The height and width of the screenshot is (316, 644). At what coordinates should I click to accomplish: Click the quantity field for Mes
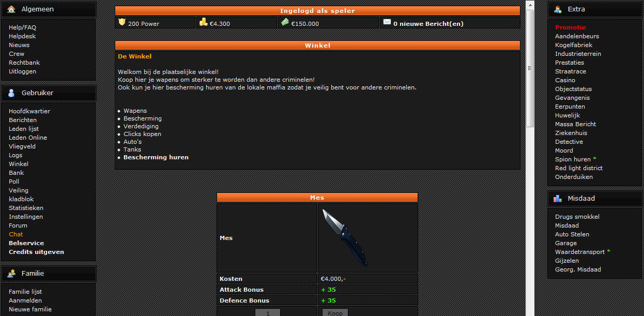pos(268,312)
